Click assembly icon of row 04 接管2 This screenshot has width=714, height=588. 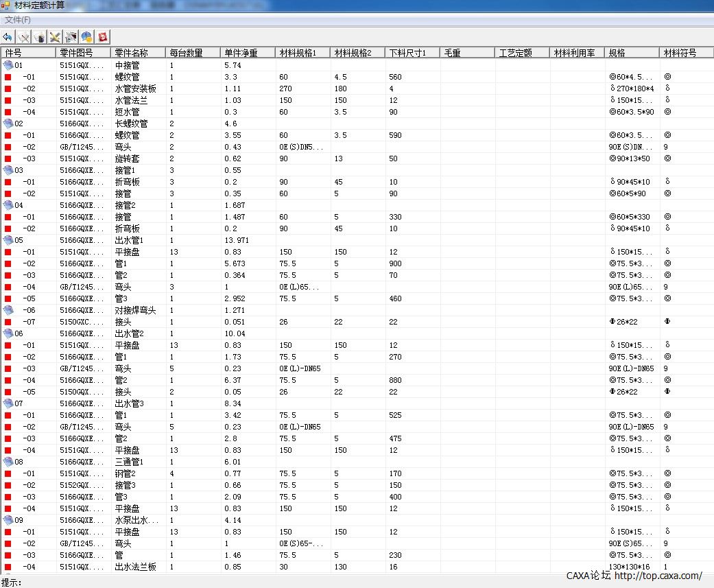[8, 205]
